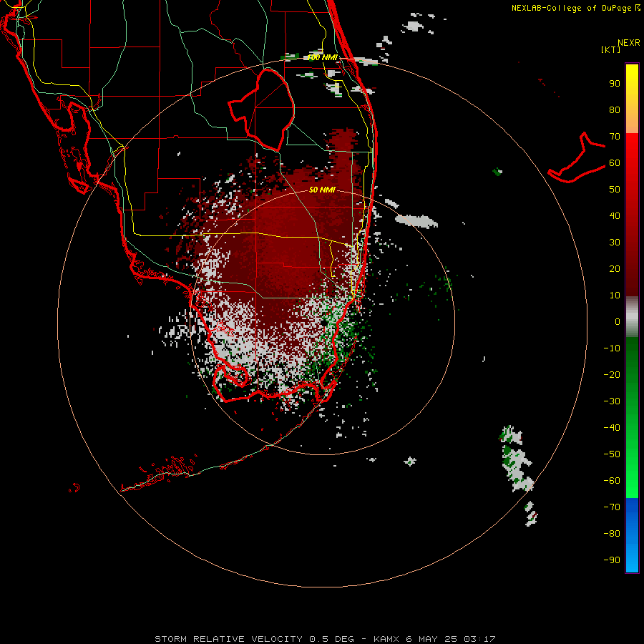Click the blue bottom segment of the color bar

pos(632,535)
